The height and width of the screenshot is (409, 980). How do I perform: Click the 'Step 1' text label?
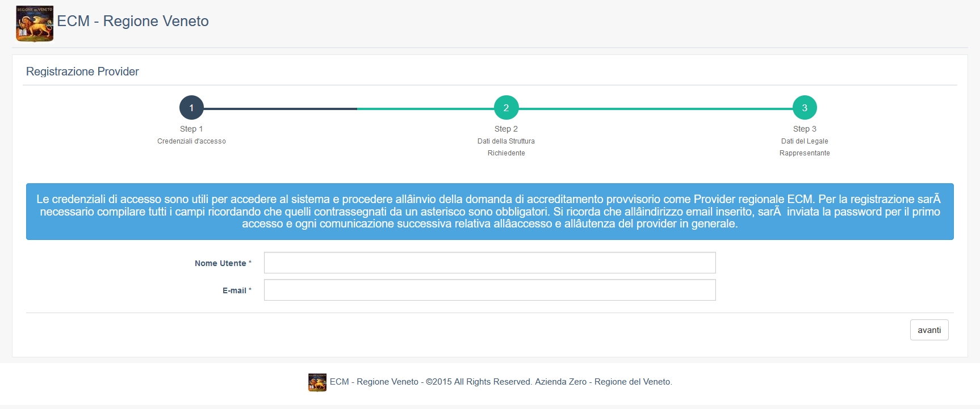point(191,129)
